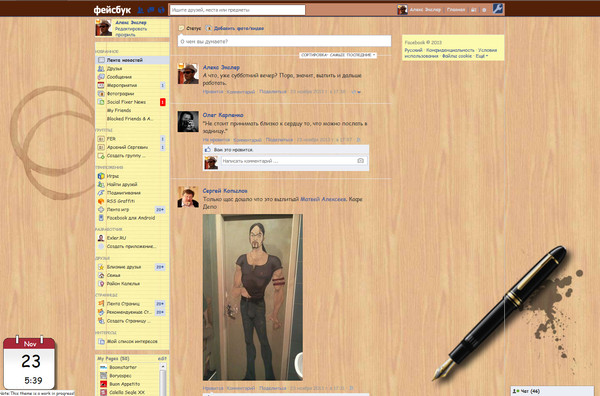Open the Мероприятия calendar icon
600x396 pixels.
[x=101, y=85]
